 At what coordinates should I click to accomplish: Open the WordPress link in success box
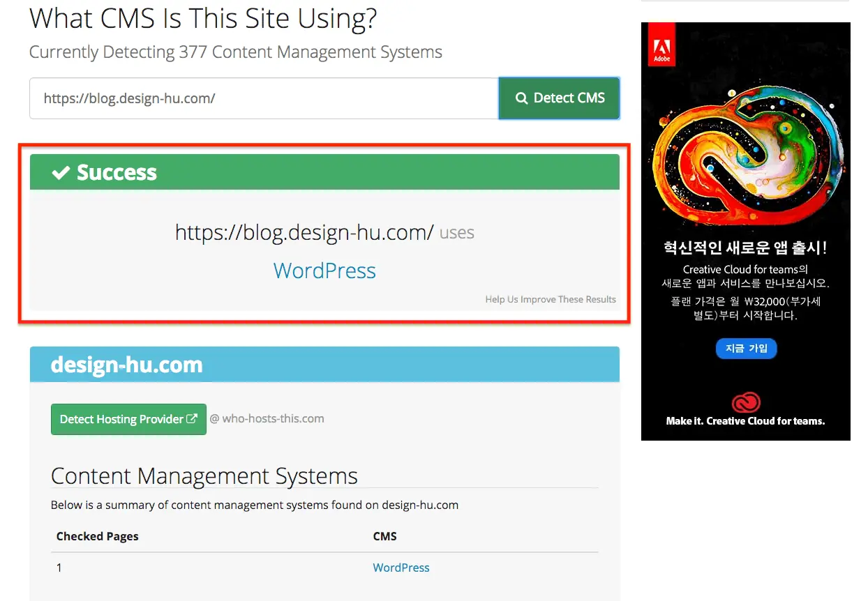point(324,271)
